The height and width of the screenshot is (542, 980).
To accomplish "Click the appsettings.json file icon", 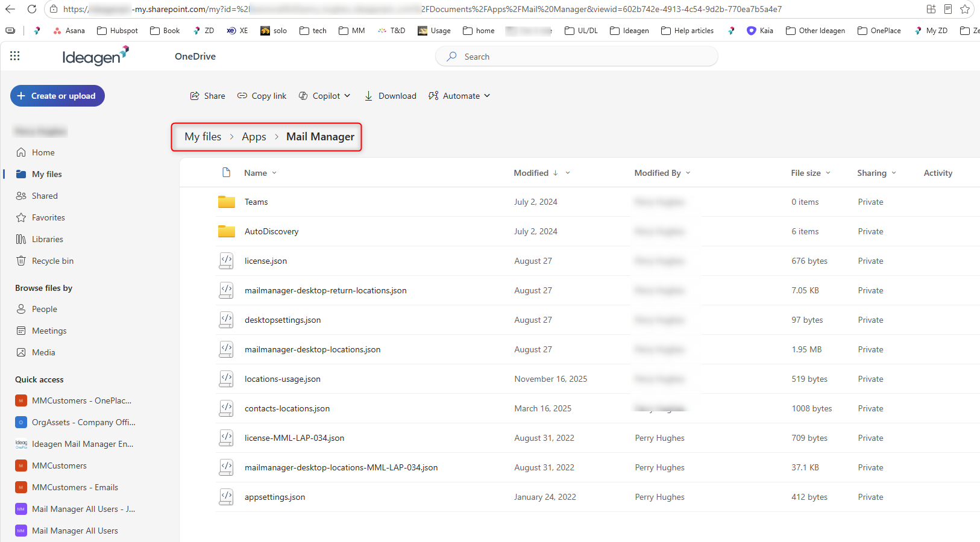I will tap(227, 497).
